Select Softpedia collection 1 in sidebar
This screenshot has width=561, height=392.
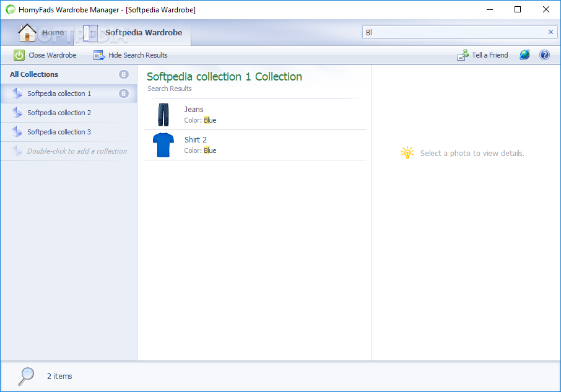[69, 94]
